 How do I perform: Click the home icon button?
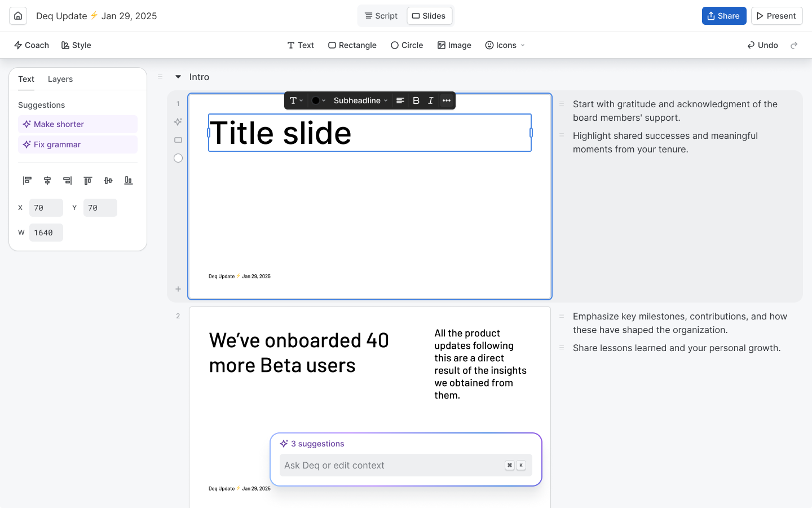pyautogui.click(x=18, y=16)
